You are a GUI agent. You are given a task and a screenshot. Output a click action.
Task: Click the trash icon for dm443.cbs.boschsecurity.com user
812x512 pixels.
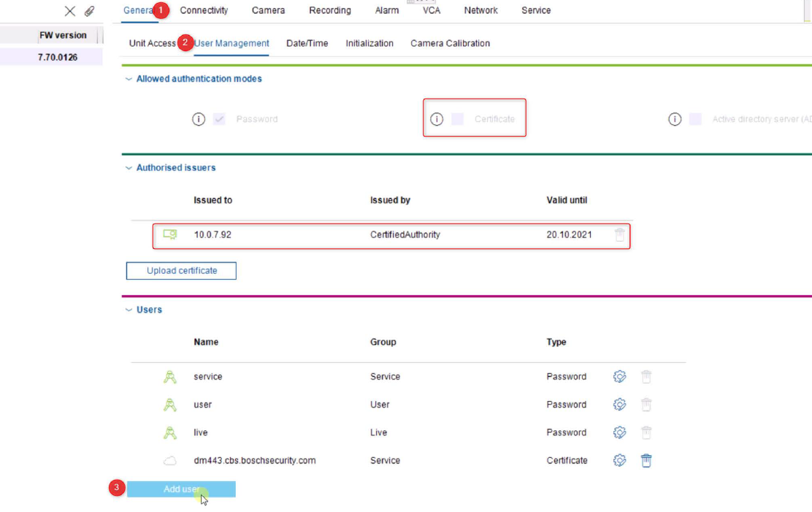pos(646,461)
